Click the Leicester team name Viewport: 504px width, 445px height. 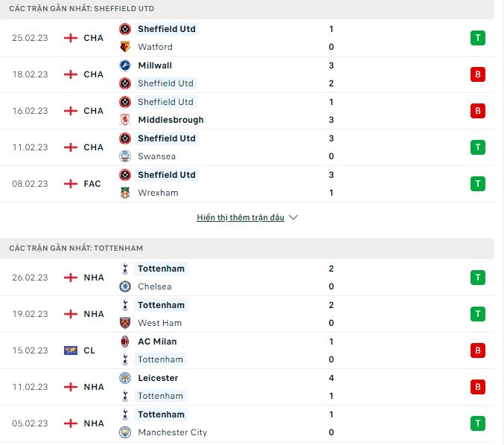click(x=158, y=378)
